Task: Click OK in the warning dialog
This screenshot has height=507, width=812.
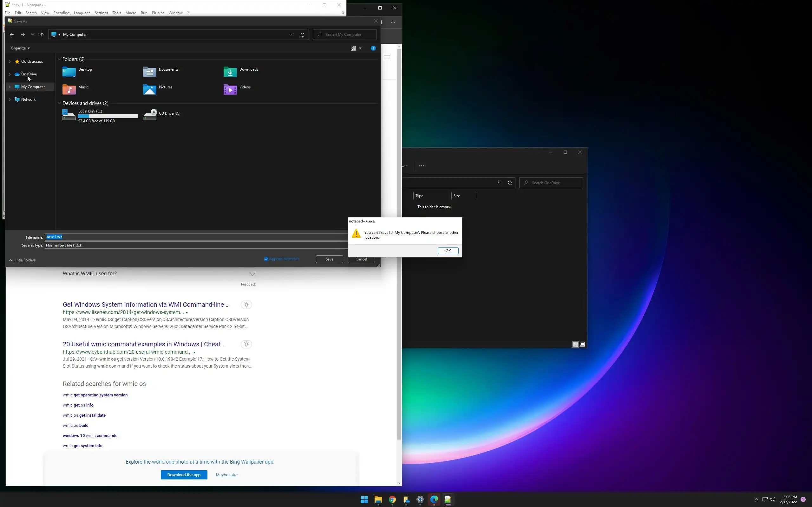Action: coord(448,251)
